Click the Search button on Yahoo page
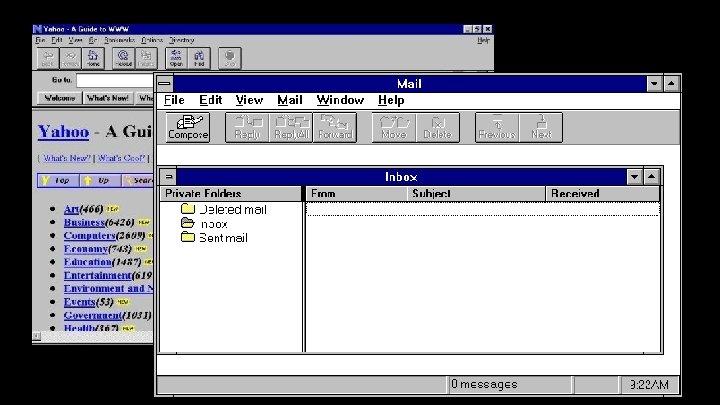This screenshot has height=405, width=720. click(138, 180)
